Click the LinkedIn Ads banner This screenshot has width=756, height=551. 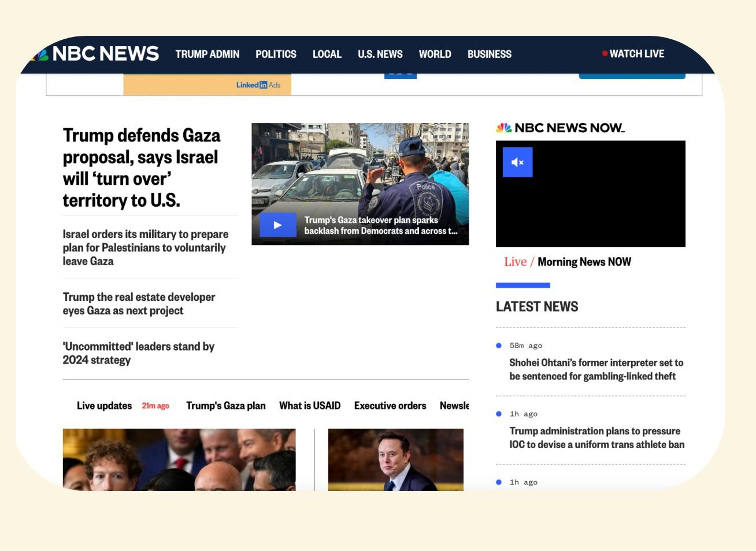pyautogui.click(x=207, y=84)
